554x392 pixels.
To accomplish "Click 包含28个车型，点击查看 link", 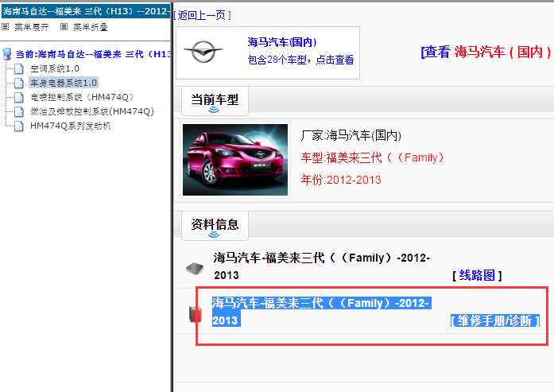I will click(300, 60).
